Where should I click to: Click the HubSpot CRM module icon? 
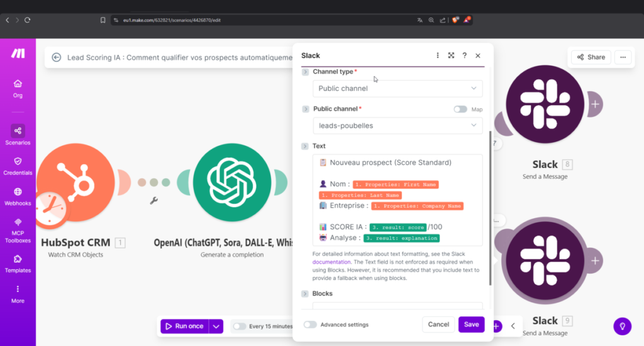point(74,182)
